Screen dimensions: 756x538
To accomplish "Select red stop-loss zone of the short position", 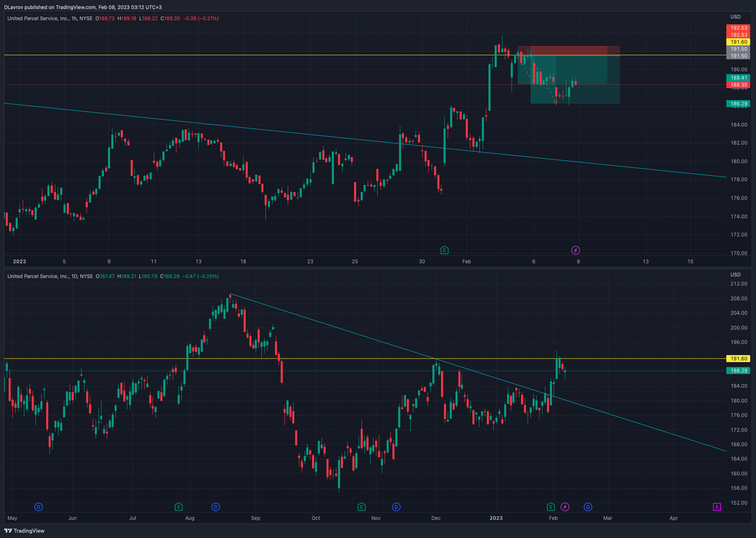I will (569, 51).
